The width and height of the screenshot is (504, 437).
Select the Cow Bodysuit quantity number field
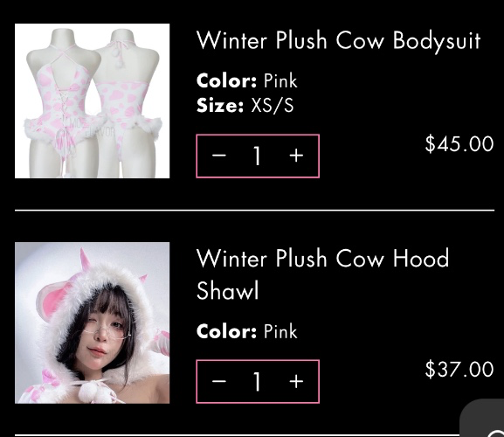tap(257, 156)
